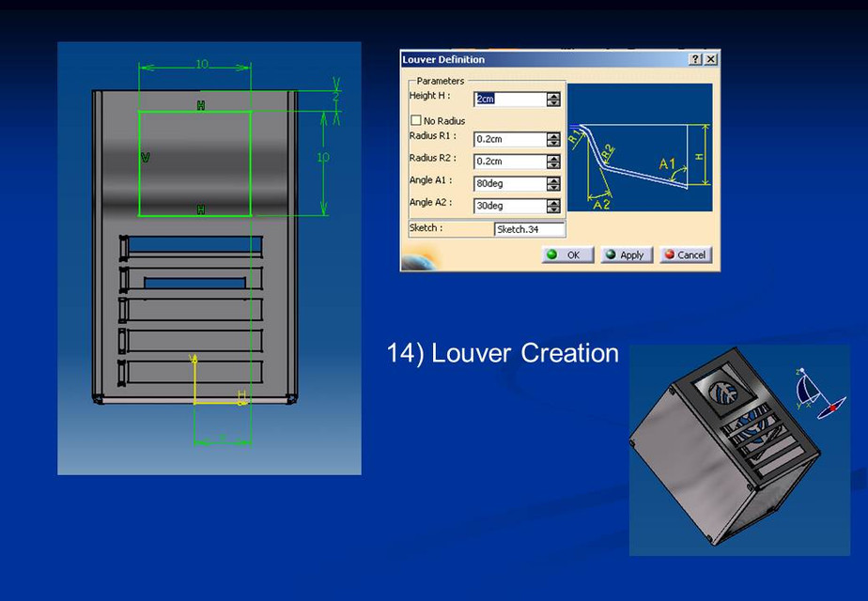This screenshot has height=601, width=868.
Task: Click the '14) Louver Creation' heading
Action: [503, 352]
